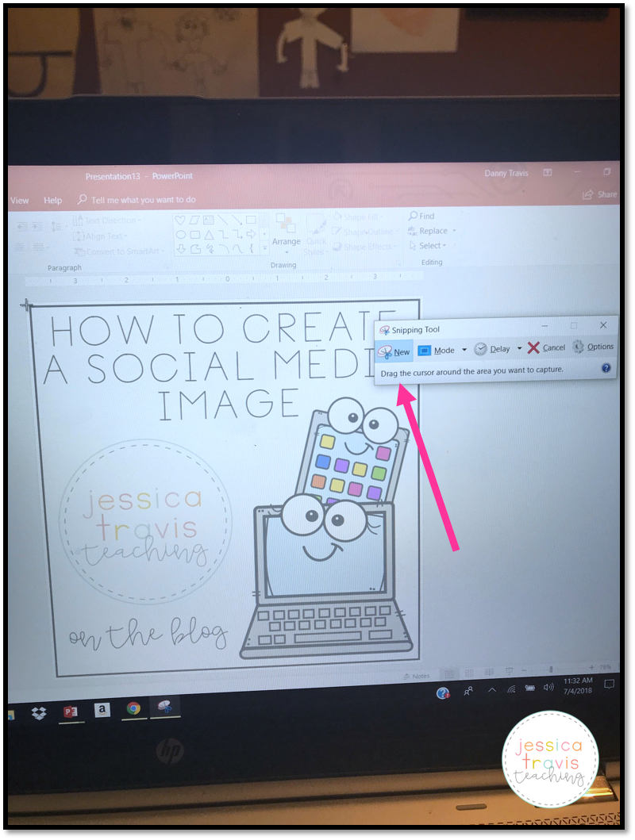Viewport: 635px width, 840px height.
Task: Click the Share button in PowerPoint
Action: [x=599, y=194]
